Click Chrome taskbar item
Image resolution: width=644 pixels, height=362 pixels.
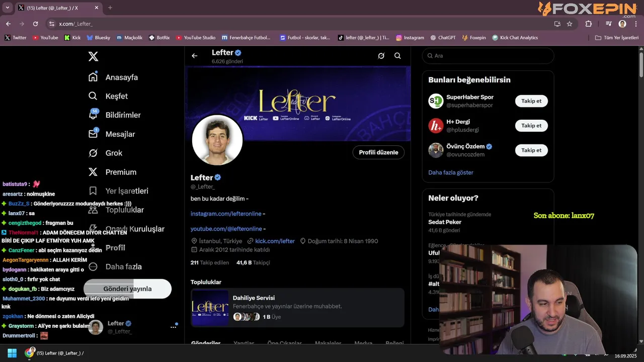coord(54,353)
